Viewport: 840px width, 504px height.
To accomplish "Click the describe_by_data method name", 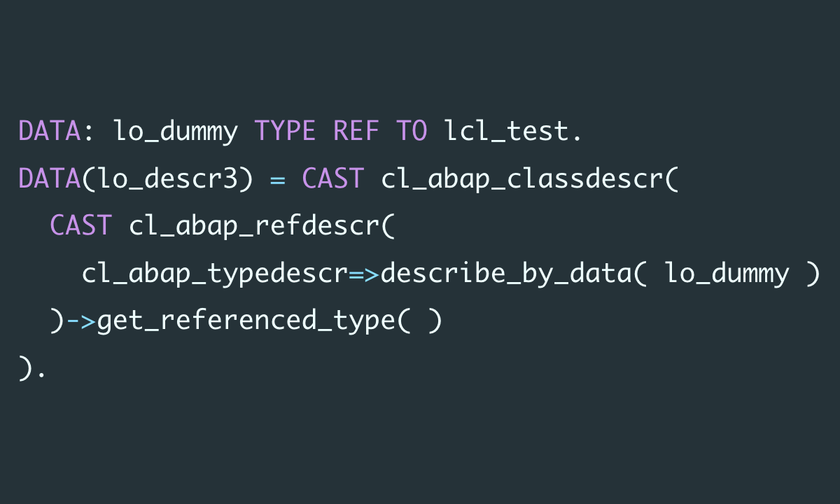I will coord(506,274).
